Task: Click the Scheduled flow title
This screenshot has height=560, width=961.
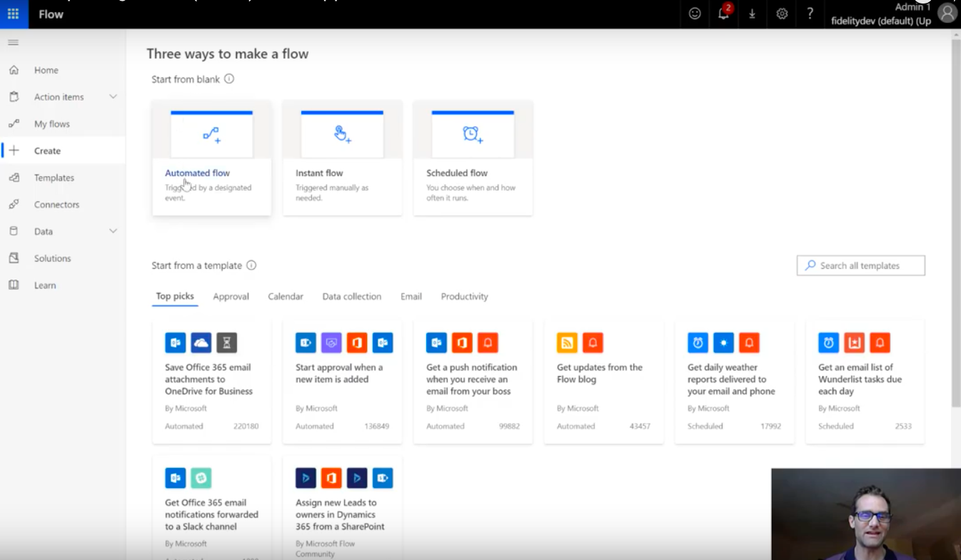Action: [457, 173]
